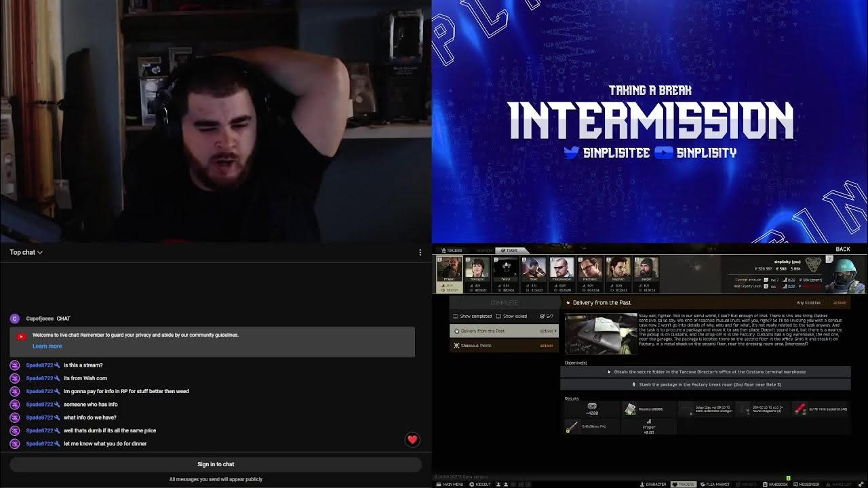Click the quest image thumbnail
Screen dimensions: 868x488
coord(601,333)
